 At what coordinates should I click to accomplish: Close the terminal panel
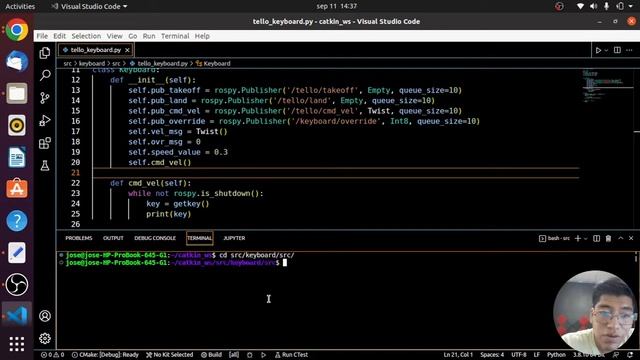(631, 238)
